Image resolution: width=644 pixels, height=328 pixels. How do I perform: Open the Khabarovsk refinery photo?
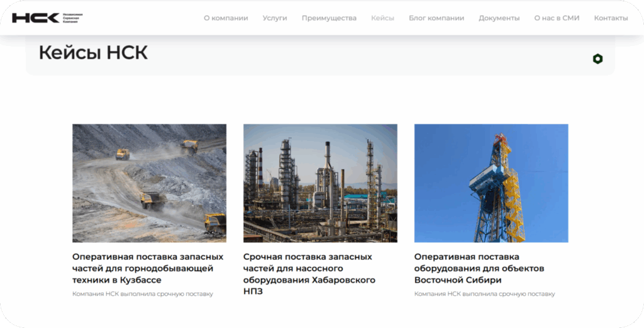pyautogui.click(x=320, y=183)
